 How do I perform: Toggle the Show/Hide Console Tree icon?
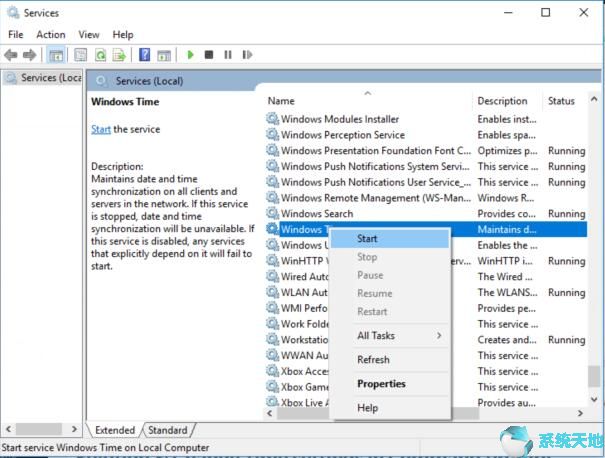[56, 55]
